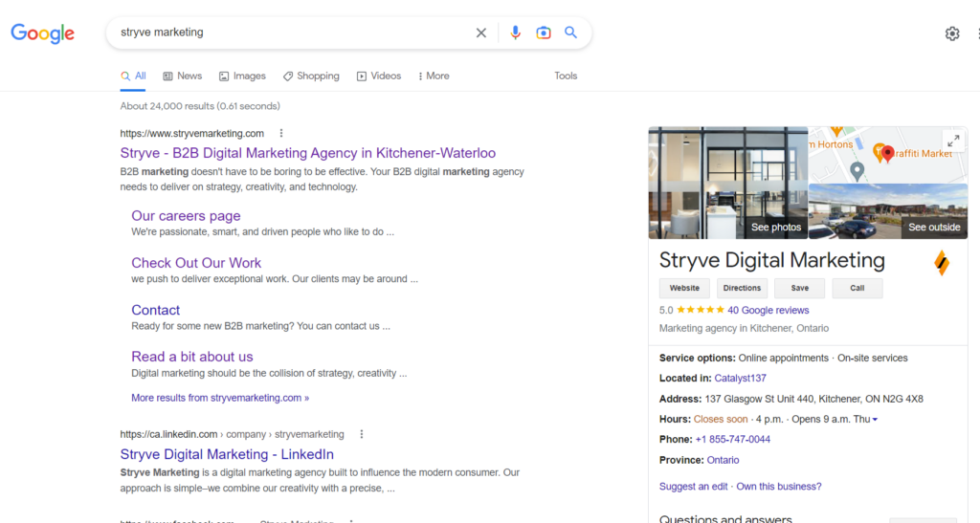Click the address '137 Glasgow St Unit 440' text
Screen dimensions: 980x523
tap(813, 399)
